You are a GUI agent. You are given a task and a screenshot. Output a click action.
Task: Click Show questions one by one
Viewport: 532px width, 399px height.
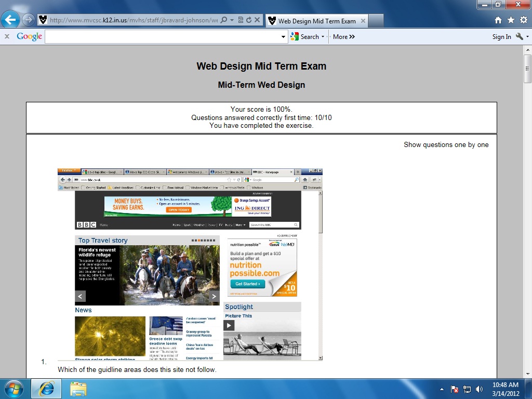pyautogui.click(x=446, y=144)
